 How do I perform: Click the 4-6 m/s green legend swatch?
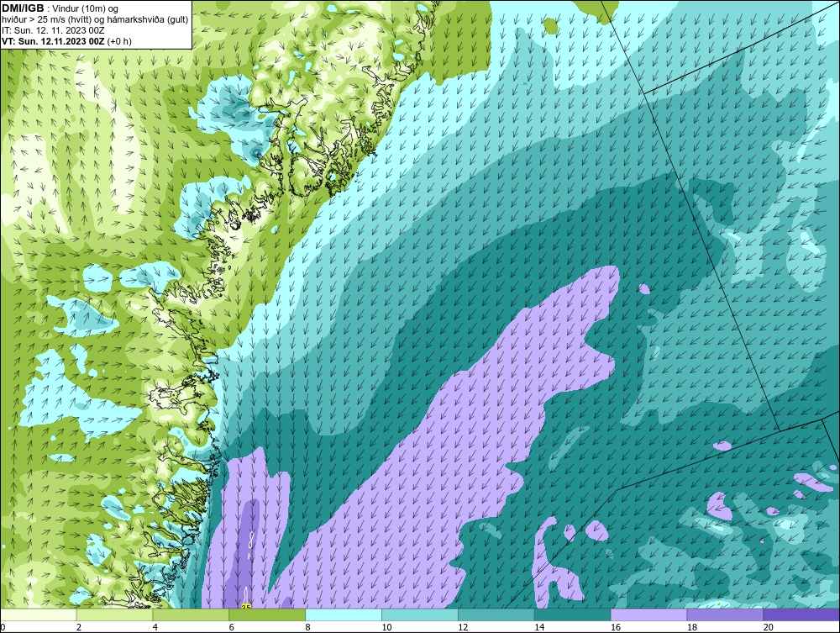click(x=192, y=615)
